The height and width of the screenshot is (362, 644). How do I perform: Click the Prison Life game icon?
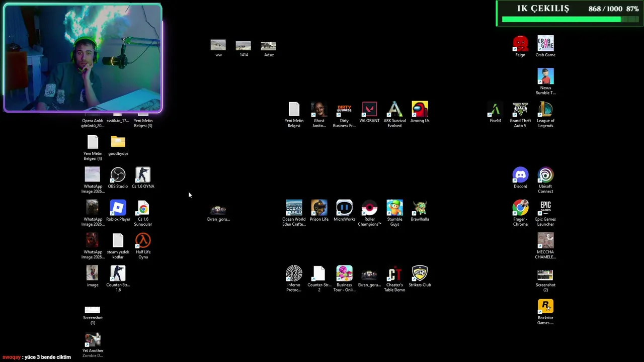pos(319,208)
